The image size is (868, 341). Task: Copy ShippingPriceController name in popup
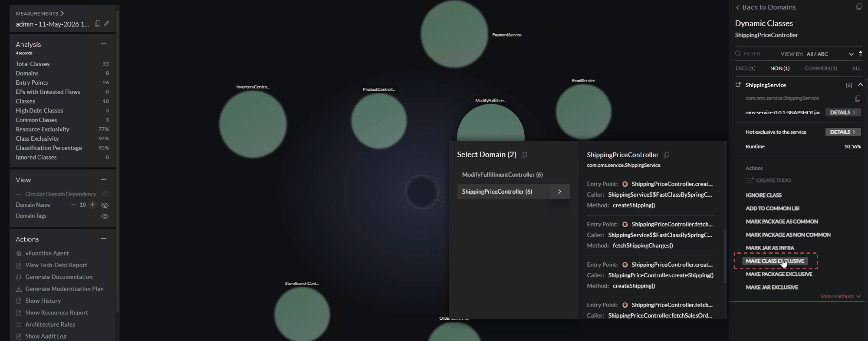coord(667,155)
